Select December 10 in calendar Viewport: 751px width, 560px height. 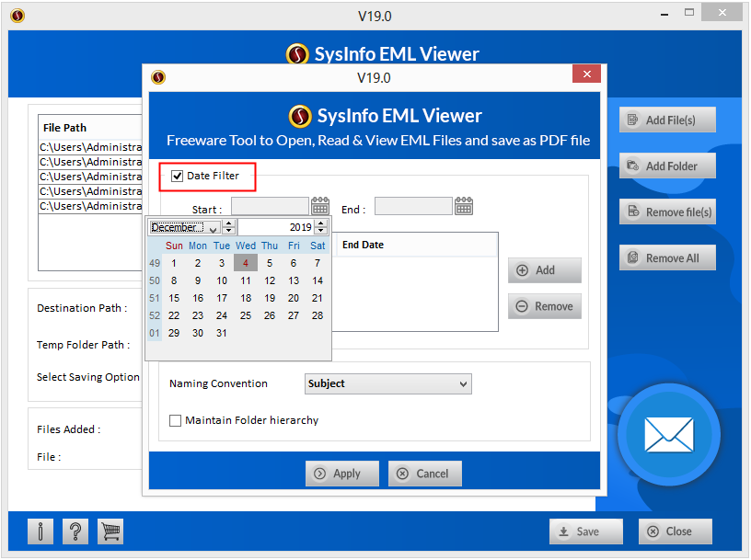click(x=222, y=280)
